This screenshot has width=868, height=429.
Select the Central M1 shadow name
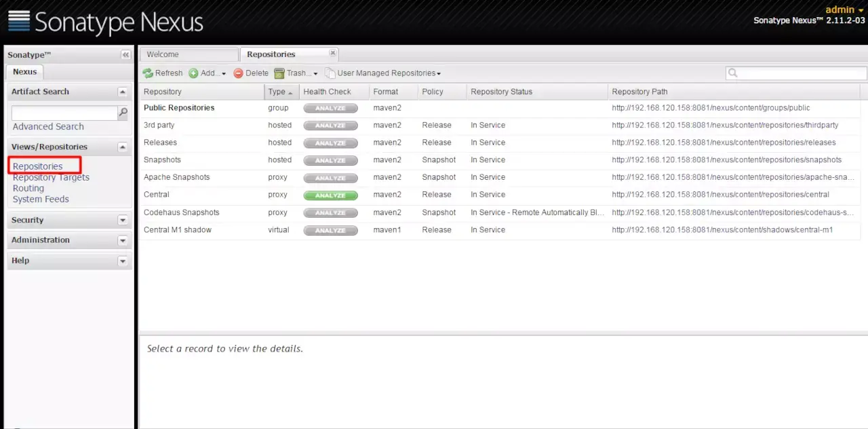[x=178, y=230]
